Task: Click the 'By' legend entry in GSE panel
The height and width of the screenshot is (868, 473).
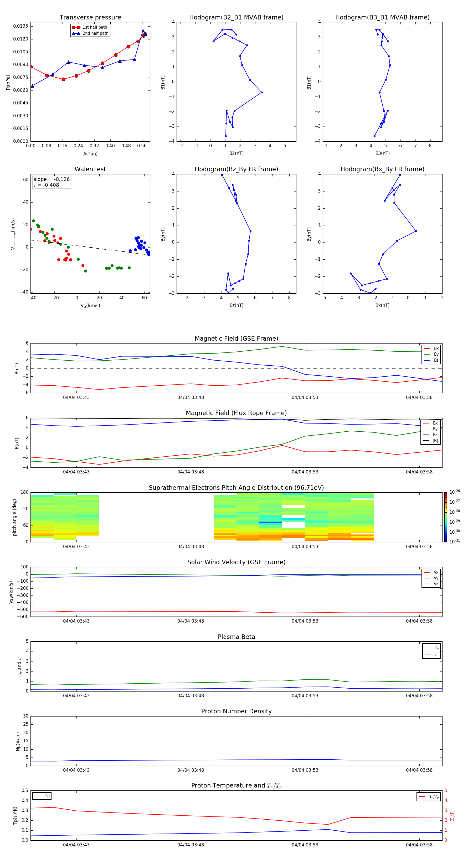Action: (x=431, y=354)
